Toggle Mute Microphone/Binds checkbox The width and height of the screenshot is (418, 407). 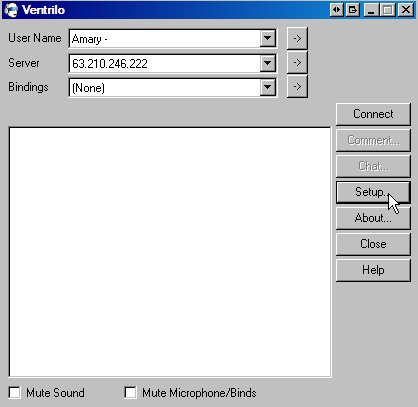pos(130,393)
